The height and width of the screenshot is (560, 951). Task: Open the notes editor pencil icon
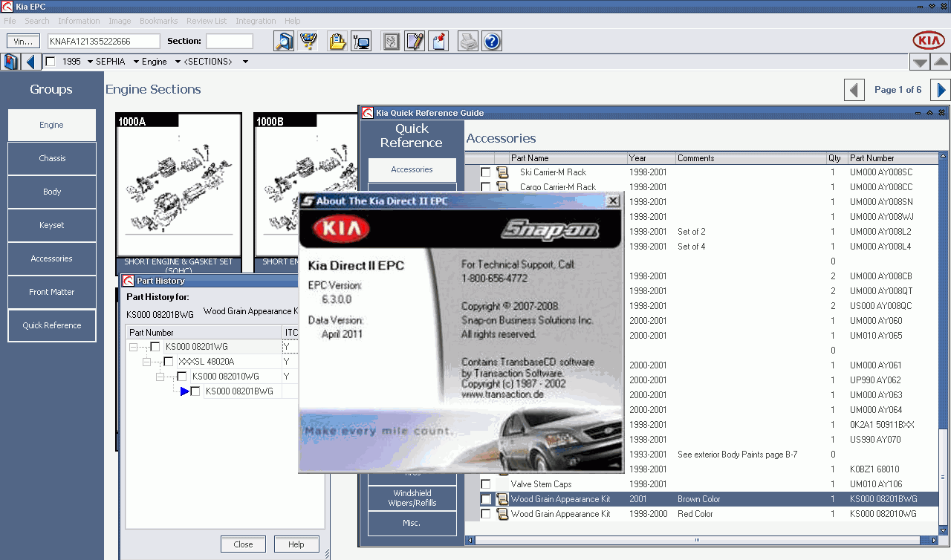tap(415, 41)
